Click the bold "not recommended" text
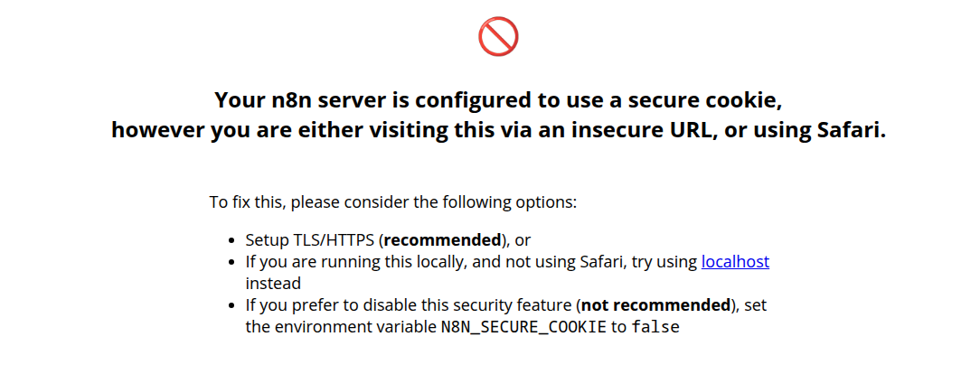The height and width of the screenshot is (374, 980). click(x=655, y=305)
